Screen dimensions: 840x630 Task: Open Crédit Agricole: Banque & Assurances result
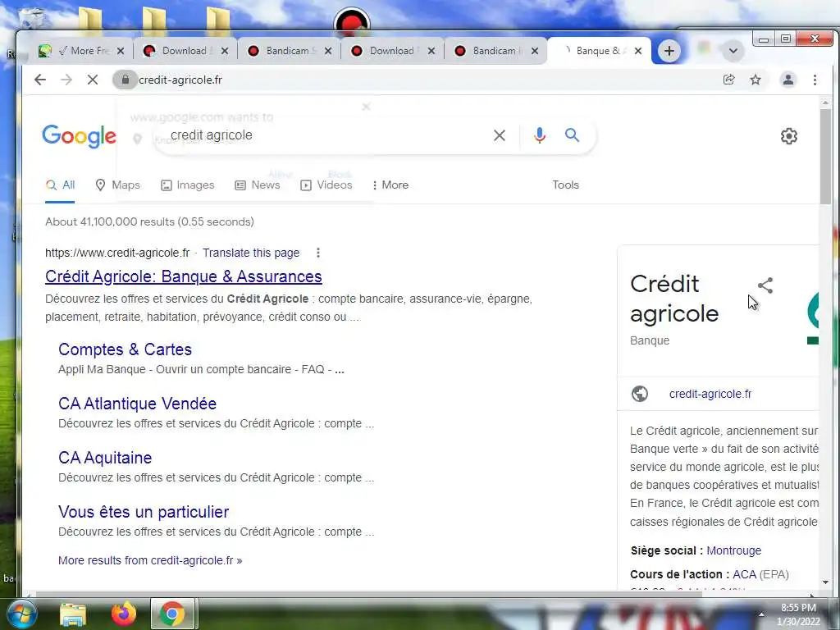click(x=183, y=276)
